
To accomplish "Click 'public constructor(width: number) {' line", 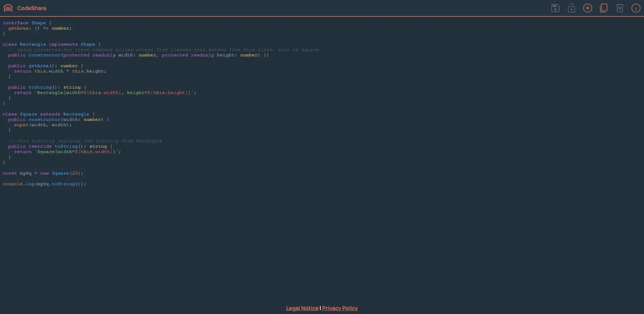I will pos(59,120).
